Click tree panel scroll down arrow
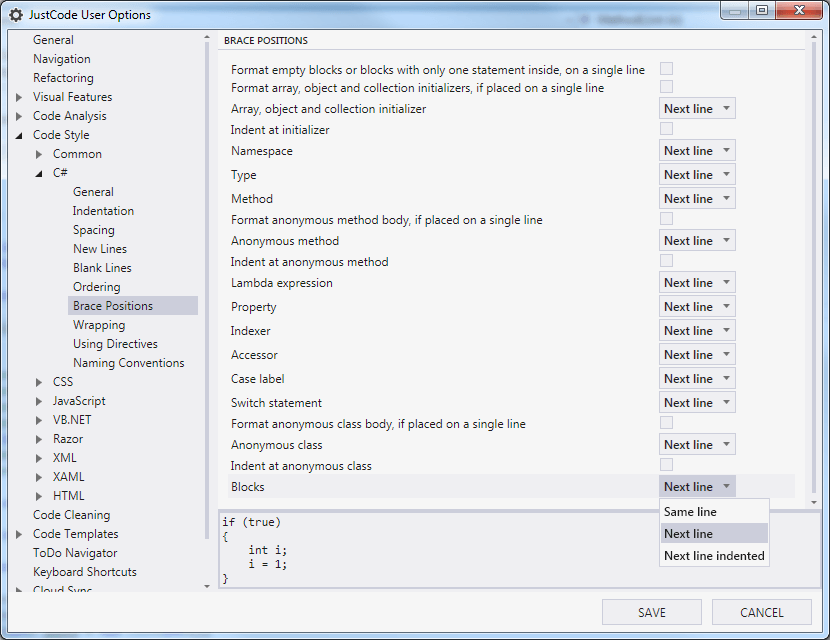This screenshot has width=830, height=640. (x=207, y=586)
